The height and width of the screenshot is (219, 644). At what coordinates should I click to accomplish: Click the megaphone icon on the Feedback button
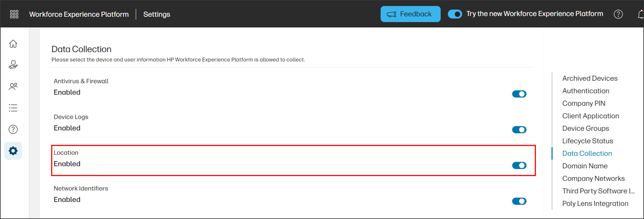(391, 14)
